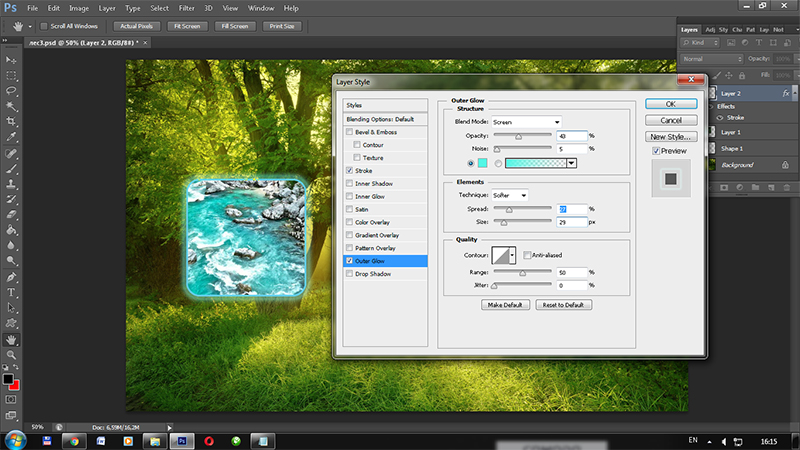This screenshot has width=800, height=450.
Task: Uncheck the Outer Glow checkbox
Action: coord(349,261)
